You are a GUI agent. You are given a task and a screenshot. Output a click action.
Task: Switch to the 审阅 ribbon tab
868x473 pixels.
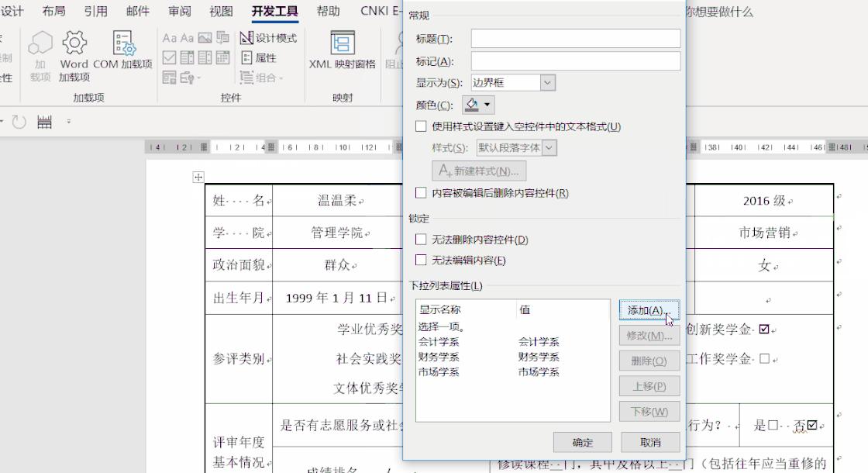(x=179, y=11)
